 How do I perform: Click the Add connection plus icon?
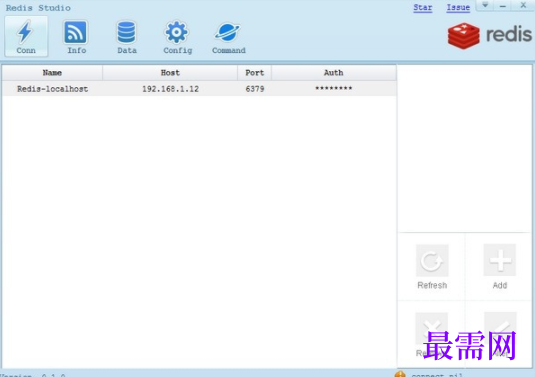tap(500, 260)
